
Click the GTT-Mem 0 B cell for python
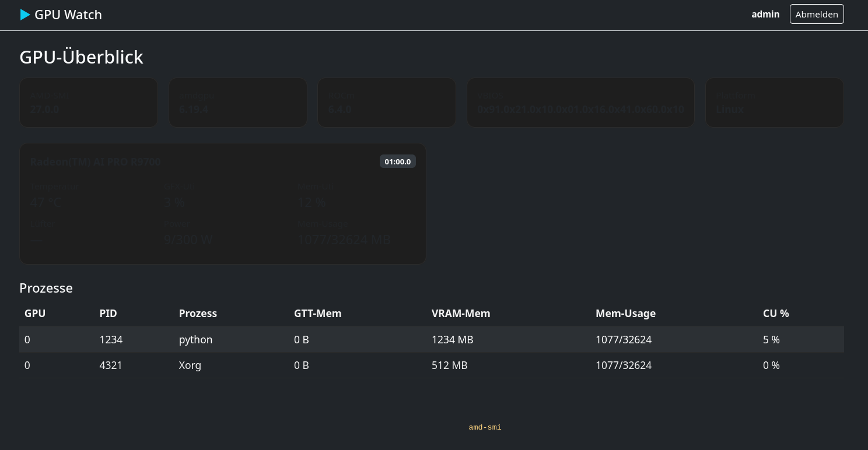point(302,339)
